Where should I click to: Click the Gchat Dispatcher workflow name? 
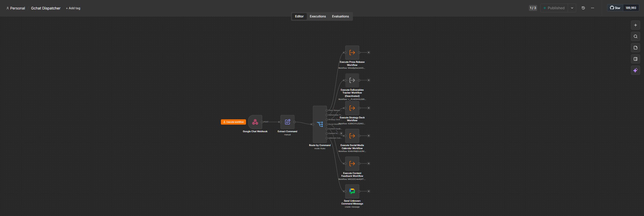[46, 8]
